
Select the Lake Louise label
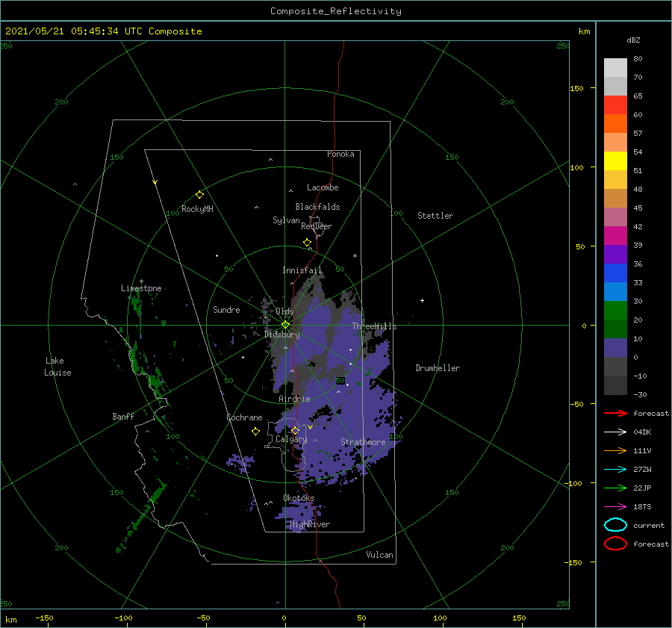(x=57, y=367)
